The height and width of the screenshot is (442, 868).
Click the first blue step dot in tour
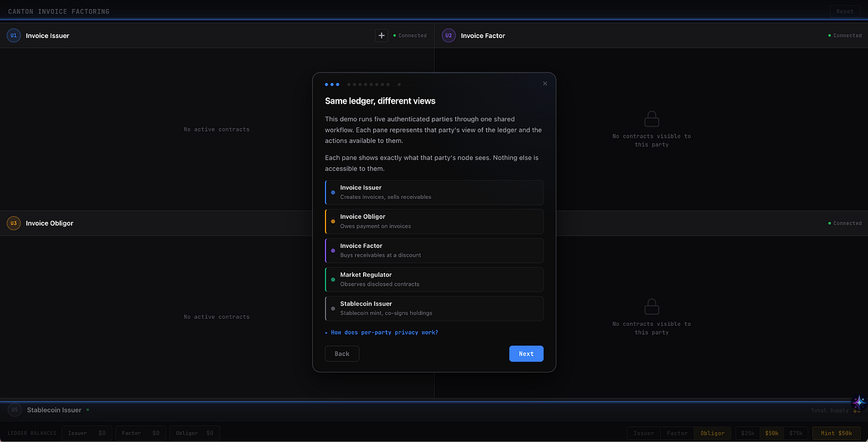coord(327,85)
